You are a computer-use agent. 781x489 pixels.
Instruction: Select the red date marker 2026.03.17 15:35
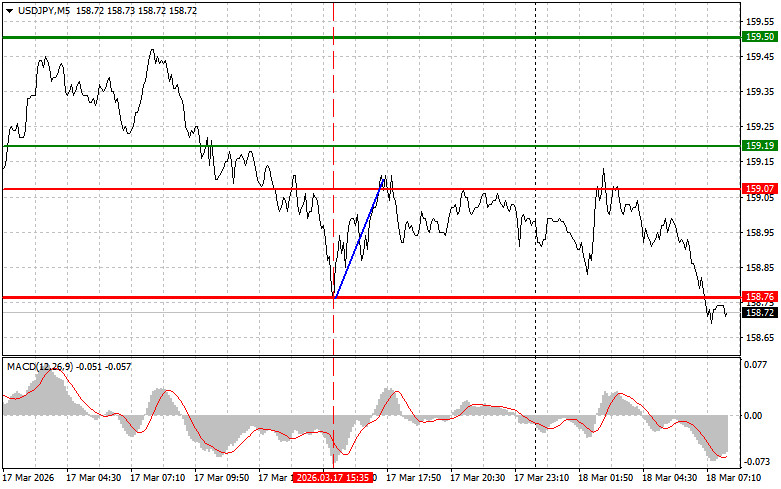pyautogui.click(x=333, y=478)
